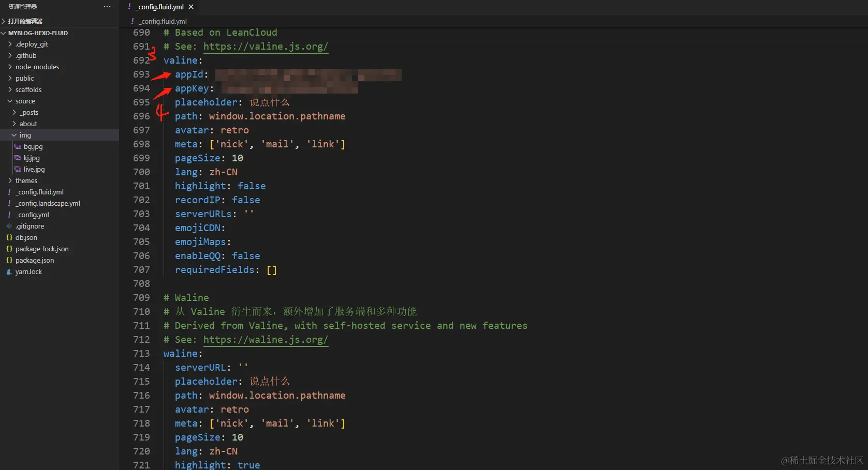Image resolution: width=868 pixels, height=470 pixels.
Task: Click the requiredFields key on line 707
Action: [215, 270]
